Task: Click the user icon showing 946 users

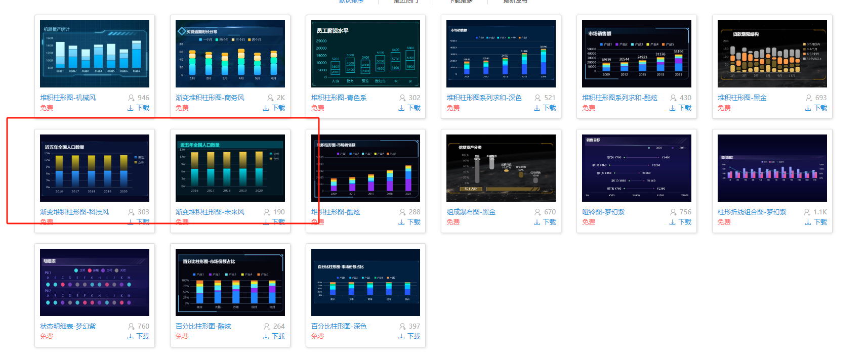Action: [x=131, y=98]
